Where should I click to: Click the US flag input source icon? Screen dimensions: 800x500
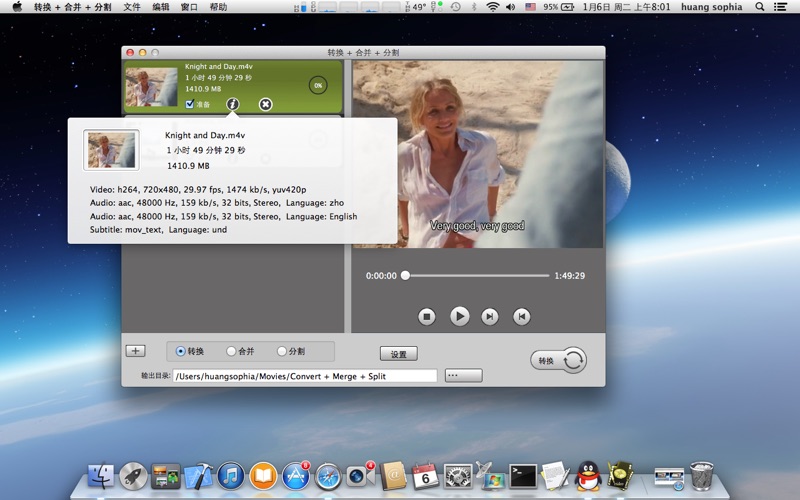531,7
